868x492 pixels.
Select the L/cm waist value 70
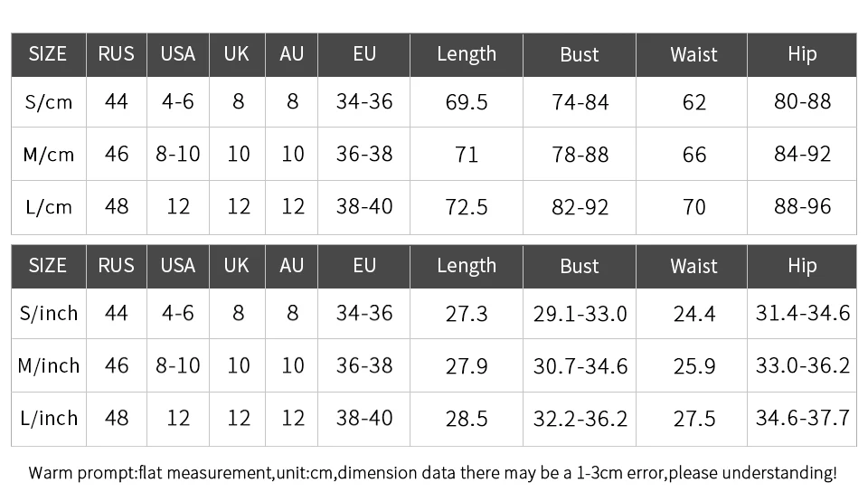(x=693, y=207)
